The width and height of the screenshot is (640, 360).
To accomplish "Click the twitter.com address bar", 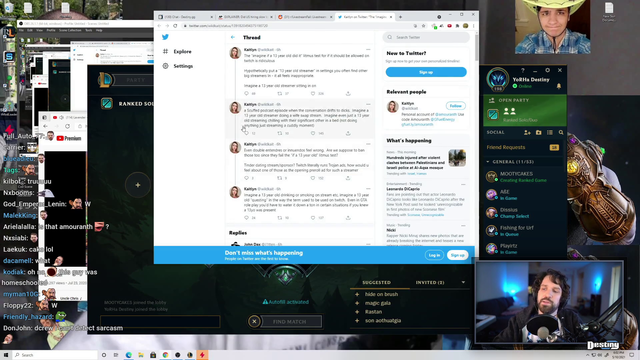I will 298,26.
